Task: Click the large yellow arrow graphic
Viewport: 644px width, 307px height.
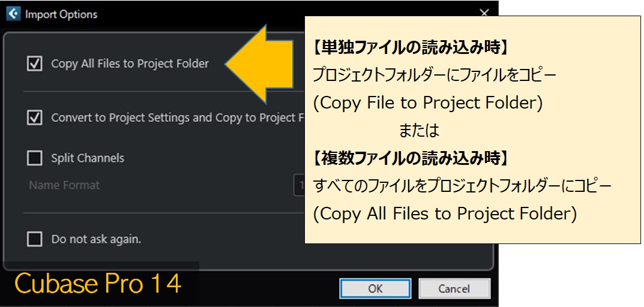Action: point(259,64)
